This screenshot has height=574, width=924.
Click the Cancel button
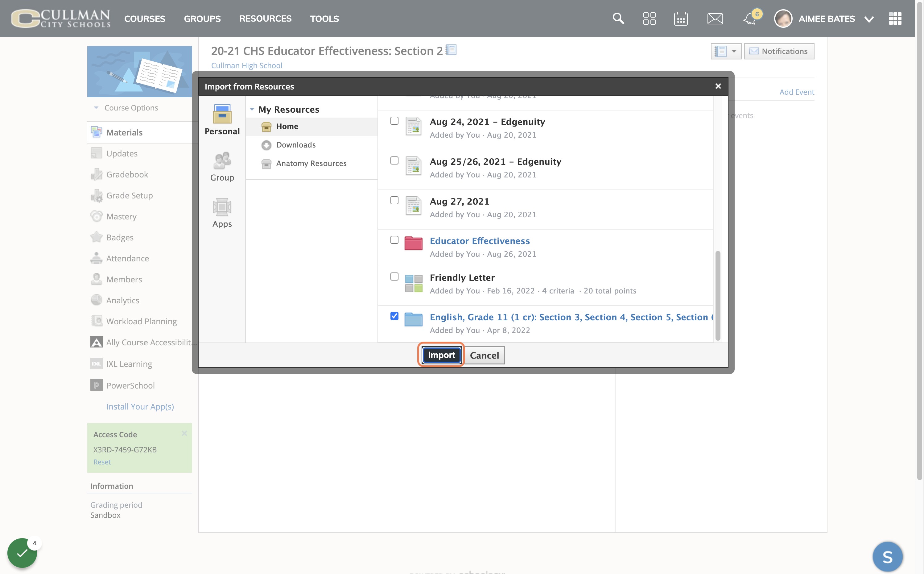click(485, 355)
